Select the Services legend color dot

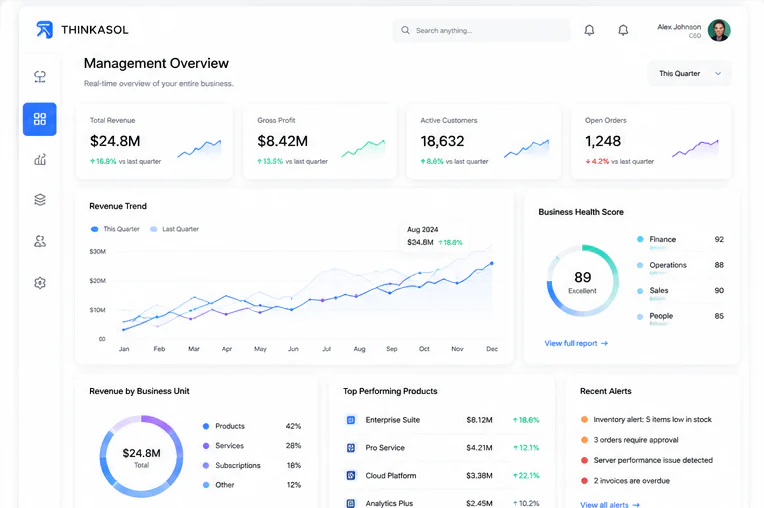coord(206,446)
